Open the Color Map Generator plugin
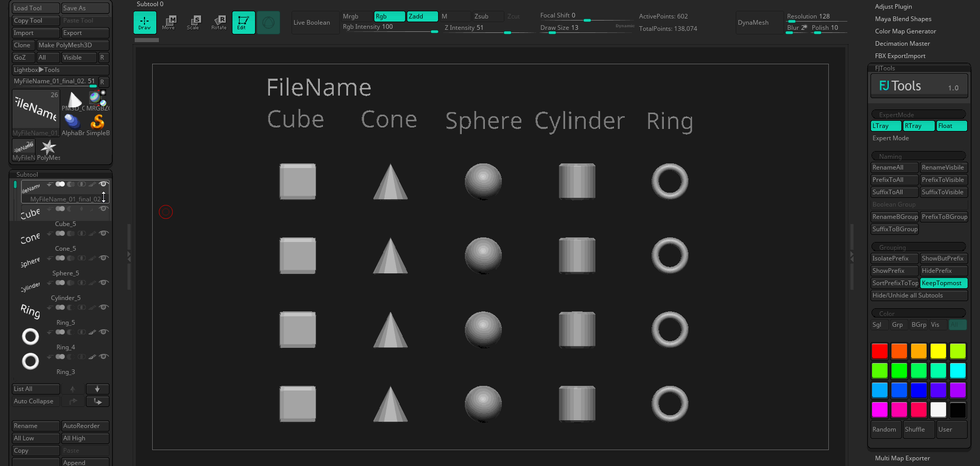 (x=905, y=31)
